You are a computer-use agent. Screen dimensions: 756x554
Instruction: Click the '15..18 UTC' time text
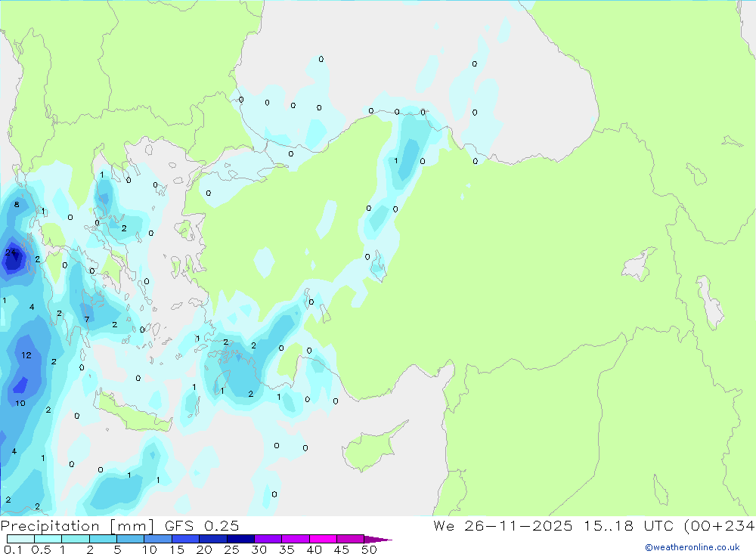click(627, 525)
